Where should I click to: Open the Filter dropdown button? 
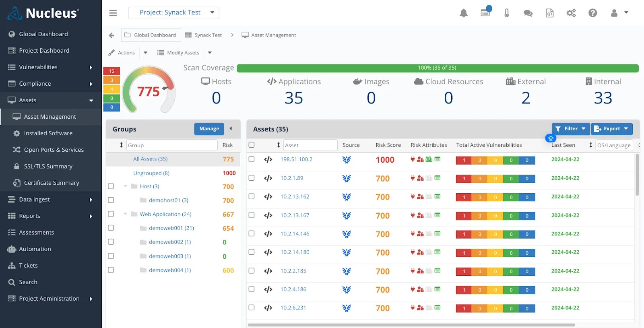point(571,129)
